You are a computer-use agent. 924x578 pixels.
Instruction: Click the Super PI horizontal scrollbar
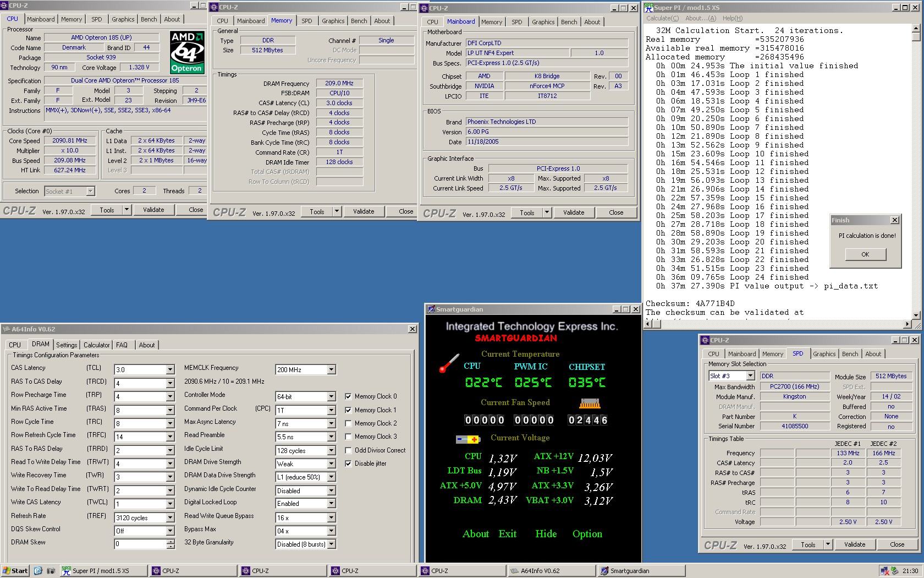click(x=778, y=324)
